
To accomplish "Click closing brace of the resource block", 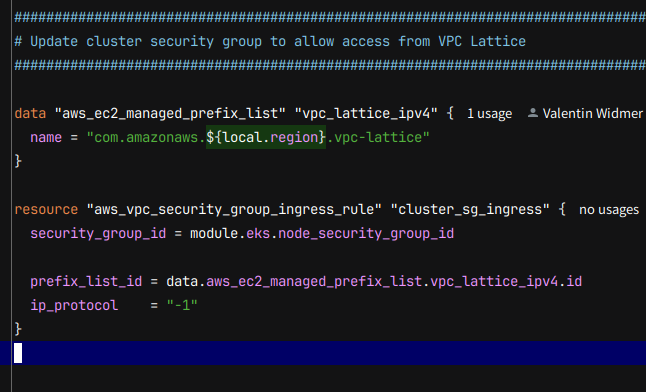I will (x=18, y=329).
